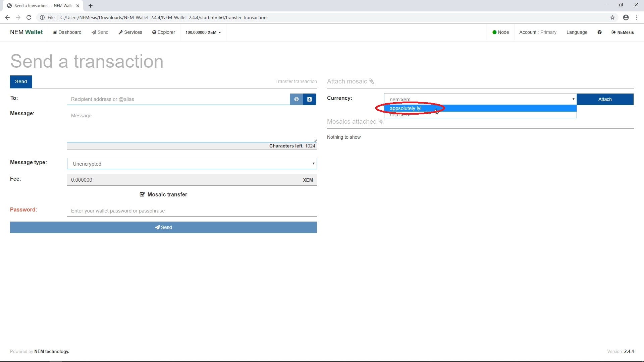Go back with browser arrow
644x362 pixels.
click(x=7, y=17)
